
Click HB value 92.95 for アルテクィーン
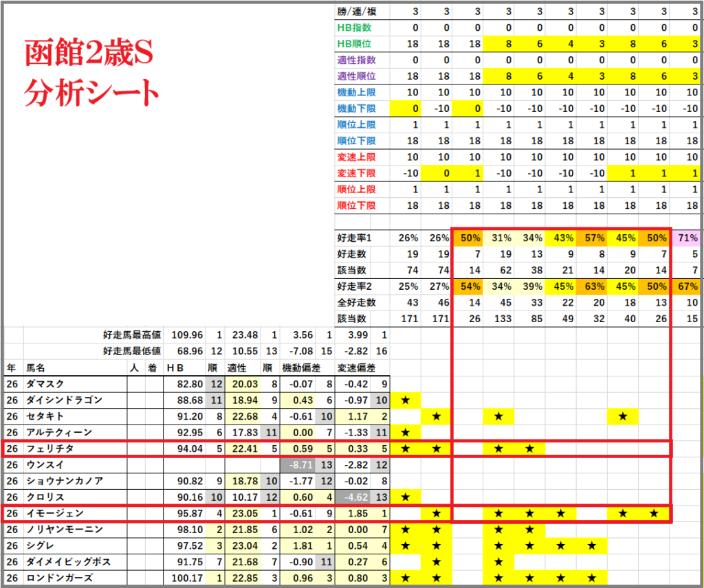pyautogui.click(x=190, y=432)
